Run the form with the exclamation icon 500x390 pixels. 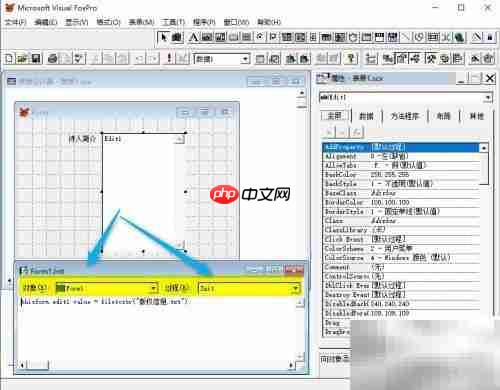coord(169,59)
